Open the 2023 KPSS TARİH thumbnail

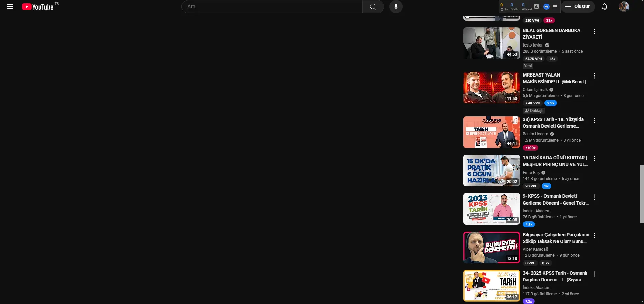[491, 209]
